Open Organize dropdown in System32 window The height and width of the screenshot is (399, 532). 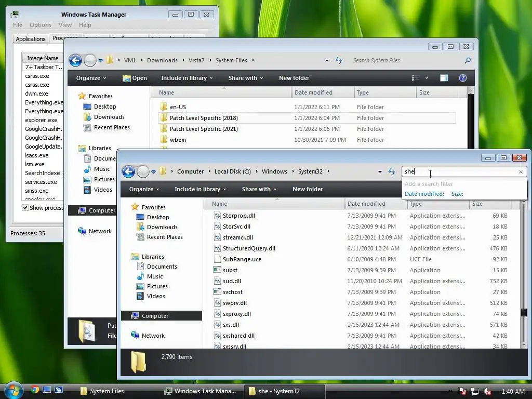[144, 189]
